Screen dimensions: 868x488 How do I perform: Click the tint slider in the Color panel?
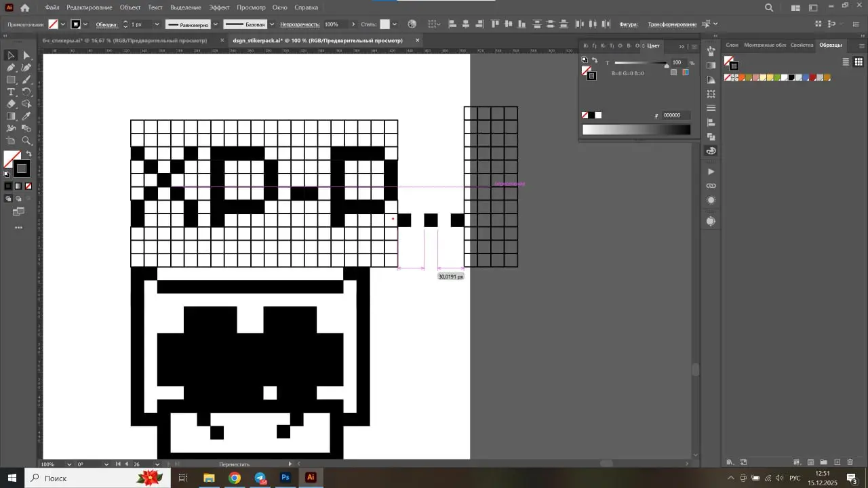[641, 63]
